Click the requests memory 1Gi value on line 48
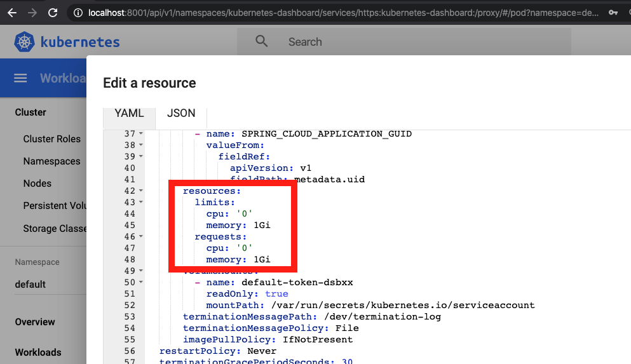Image resolution: width=631 pixels, height=364 pixels. [x=262, y=260]
